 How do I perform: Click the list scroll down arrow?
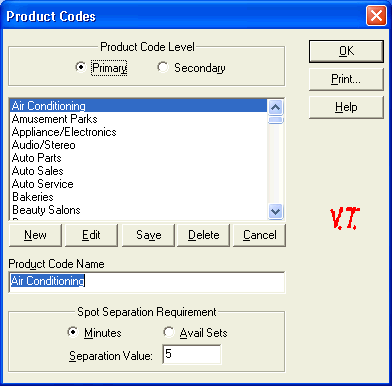[x=276, y=211]
